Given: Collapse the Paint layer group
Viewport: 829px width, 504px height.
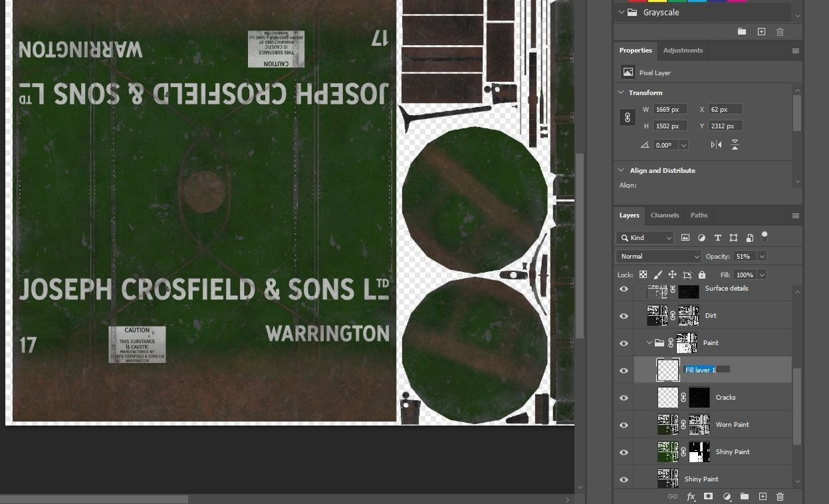Looking at the screenshot, I should point(650,343).
